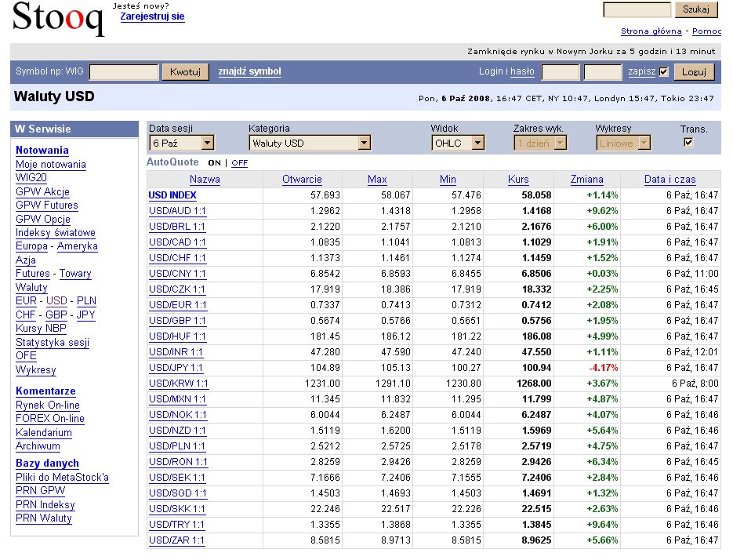Open the USD/EUR 1:1 quote
Viewport: 733px width, 560px height.
[178, 305]
